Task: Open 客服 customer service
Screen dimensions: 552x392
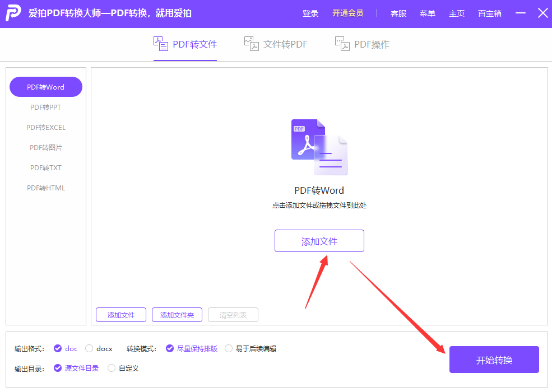Action: 398,13
